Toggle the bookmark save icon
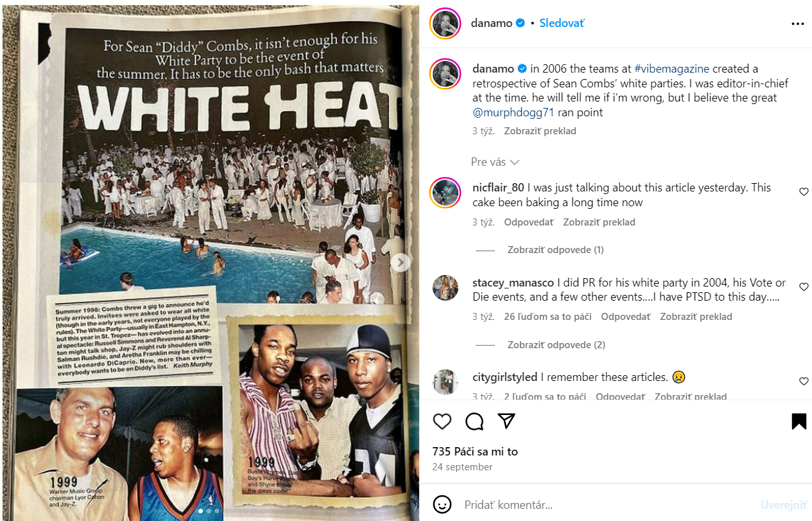Viewport: 812px width, 521px height. pos(799,421)
